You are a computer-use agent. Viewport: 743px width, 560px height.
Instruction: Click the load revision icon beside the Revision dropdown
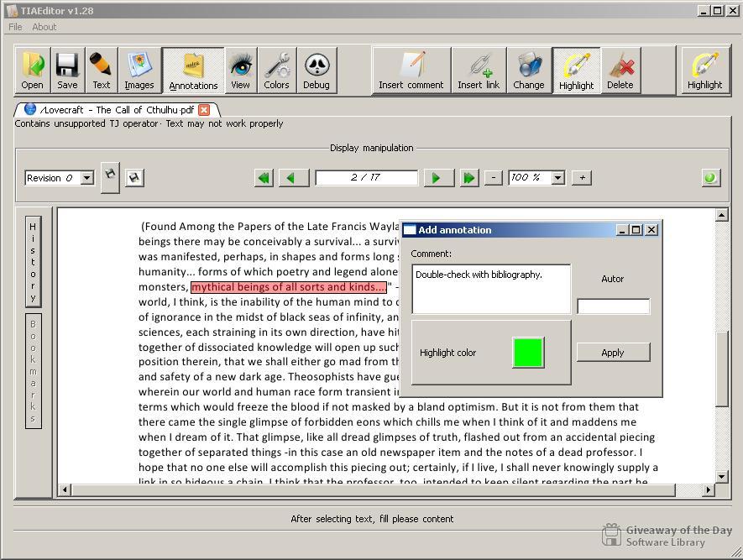pos(110,178)
